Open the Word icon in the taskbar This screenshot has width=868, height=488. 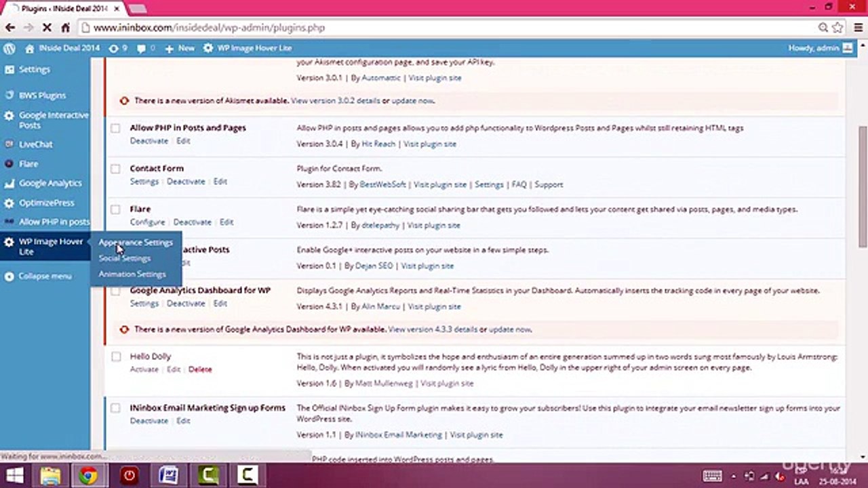point(167,476)
